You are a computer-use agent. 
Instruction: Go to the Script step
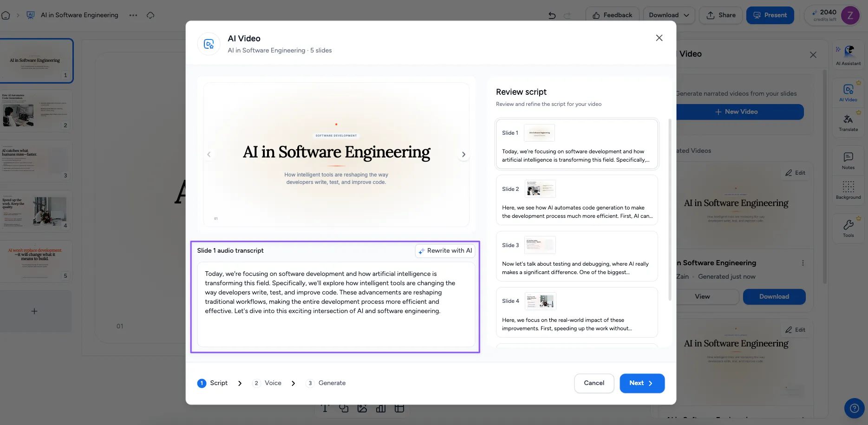(x=213, y=383)
